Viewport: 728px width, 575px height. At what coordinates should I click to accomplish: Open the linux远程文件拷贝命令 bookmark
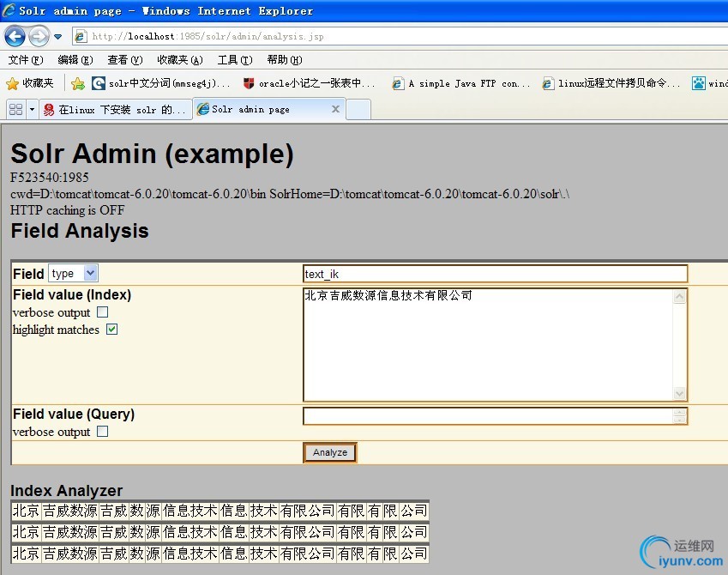point(611,83)
